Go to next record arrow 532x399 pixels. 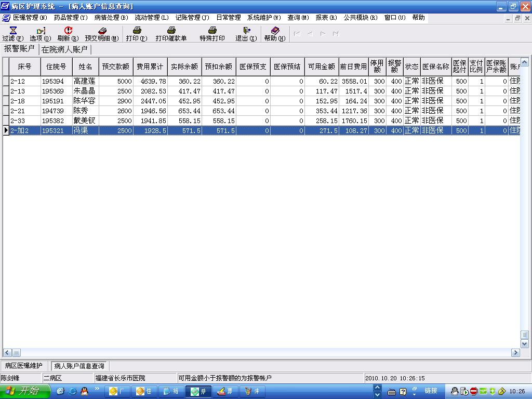tap(323, 34)
